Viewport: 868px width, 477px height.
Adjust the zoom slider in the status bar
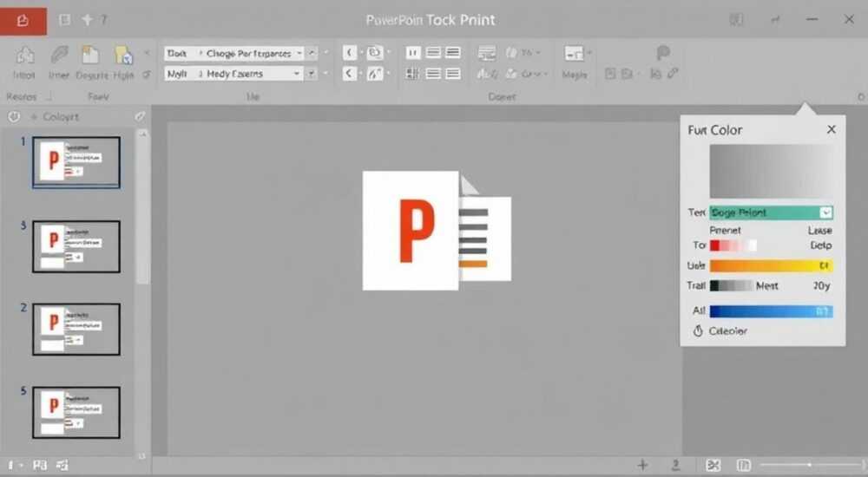click(x=811, y=465)
